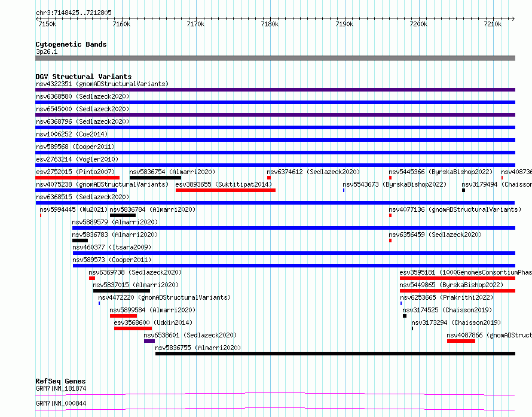Select the small nsv6374612 red marker
The height and width of the screenshot is (417, 532).
click(x=269, y=178)
